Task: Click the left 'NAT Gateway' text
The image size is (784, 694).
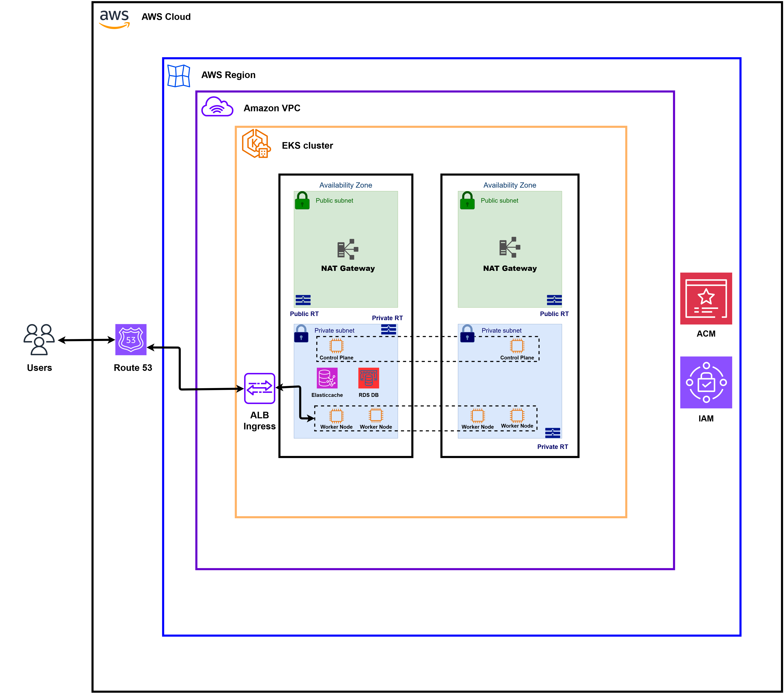Action: (x=348, y=269)
